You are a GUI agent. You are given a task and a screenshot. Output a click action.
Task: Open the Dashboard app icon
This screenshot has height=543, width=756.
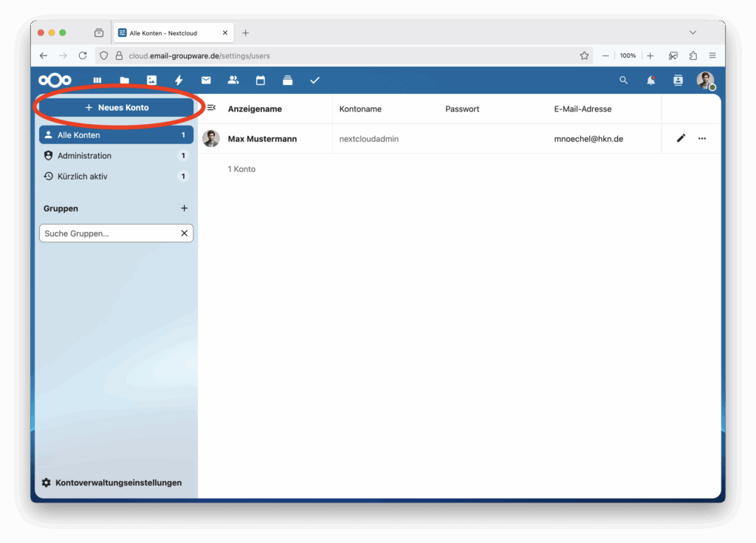point(97,80)
